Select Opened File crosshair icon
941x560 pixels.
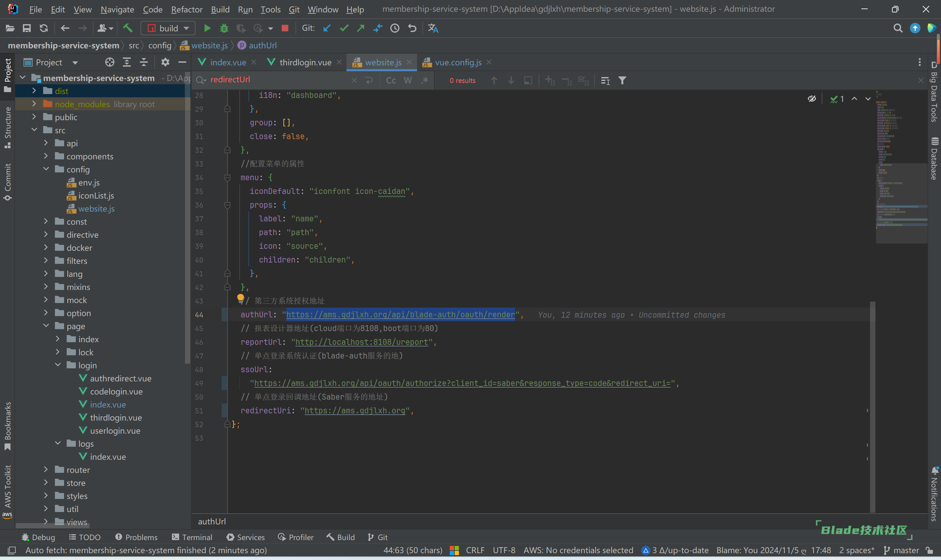[x=109, y=62]
